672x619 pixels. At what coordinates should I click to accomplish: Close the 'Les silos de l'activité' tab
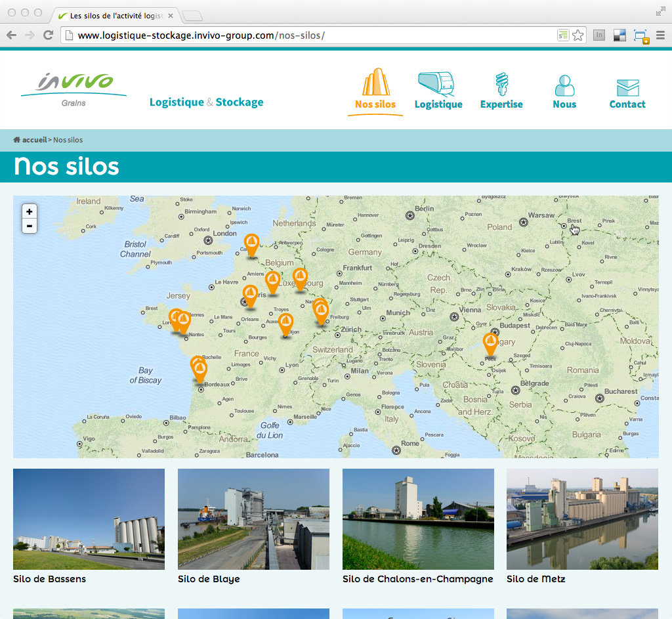(171, 16)
